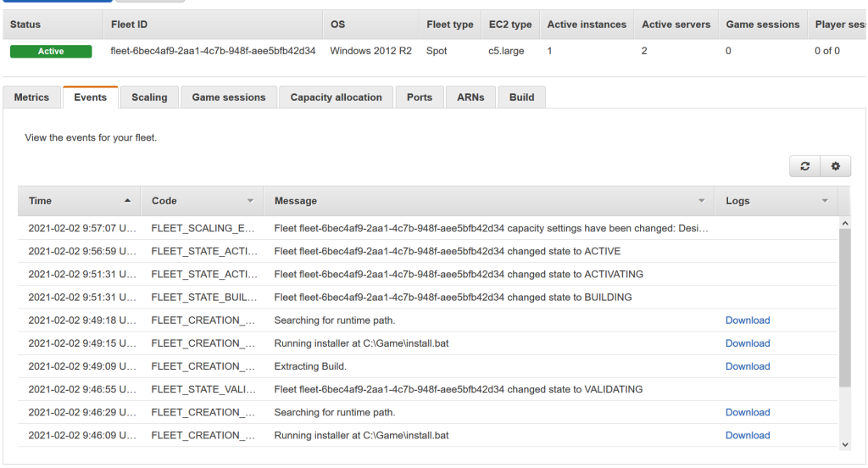Download log for 9:49:15 installer run
This screenshot has width=868, height=468.
click(747, 343)
